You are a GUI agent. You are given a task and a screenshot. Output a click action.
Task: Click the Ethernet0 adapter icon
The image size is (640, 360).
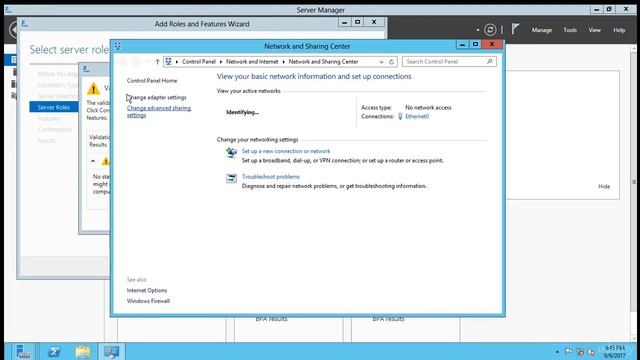coord(400,116)
